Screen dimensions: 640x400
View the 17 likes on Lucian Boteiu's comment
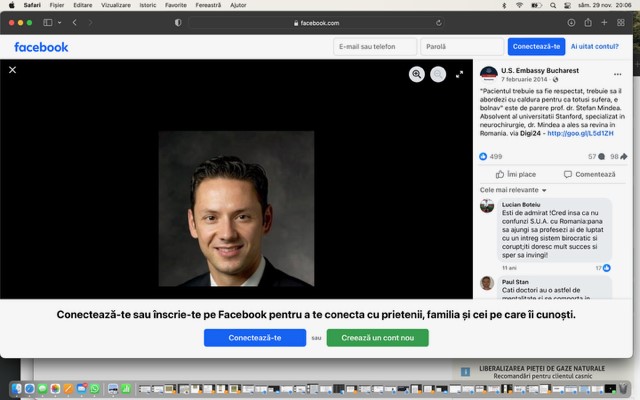coord(603,268)
